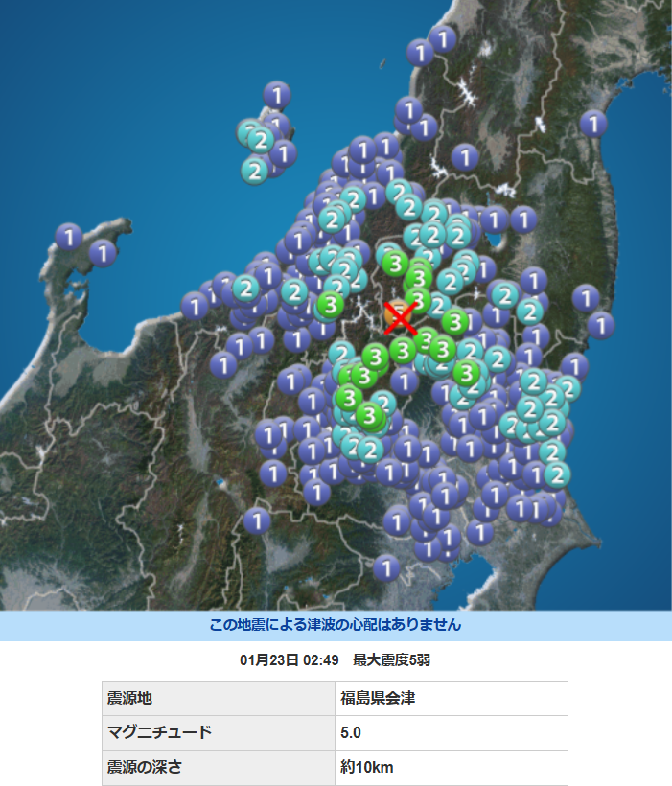The height and width of the screenshot is (786, 672).
Task: Click the red X epicenter marker
Action: pyautogui.click(x=401, y=318)
